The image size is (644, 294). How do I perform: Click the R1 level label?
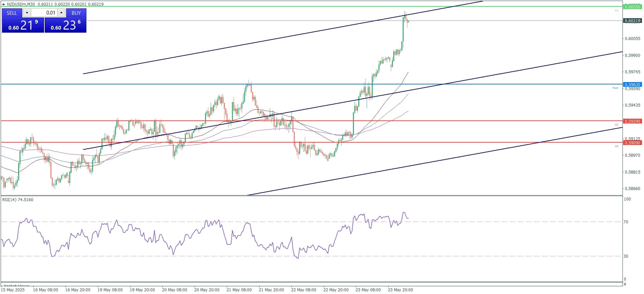pyautogui.click(x=616, y=11)
